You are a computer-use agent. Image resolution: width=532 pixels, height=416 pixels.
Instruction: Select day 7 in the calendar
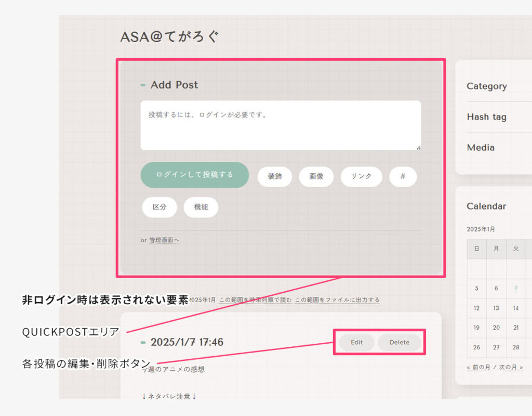point(516,288)
